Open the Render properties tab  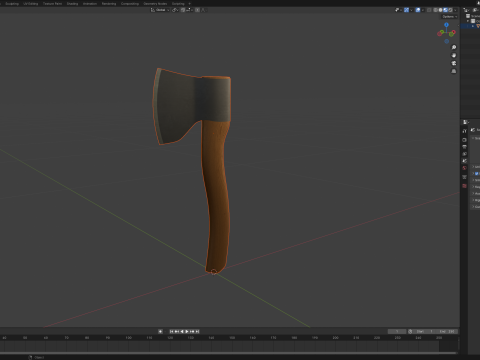464,140
